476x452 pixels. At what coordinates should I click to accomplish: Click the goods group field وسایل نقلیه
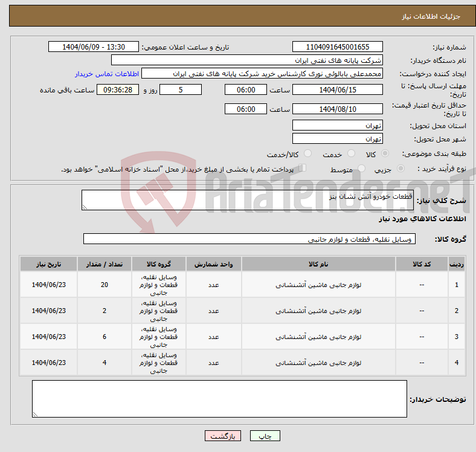pyautogui.click(x=249, y=239)
